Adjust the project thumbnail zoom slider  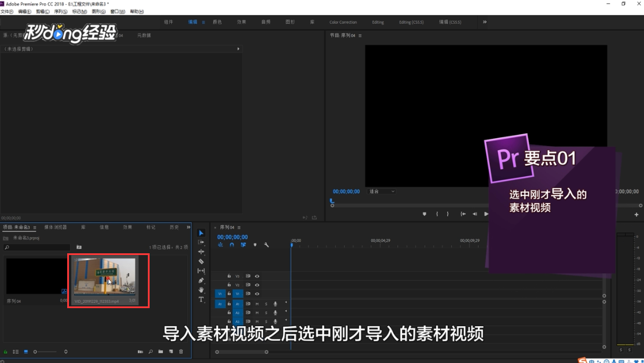(45, 351)
